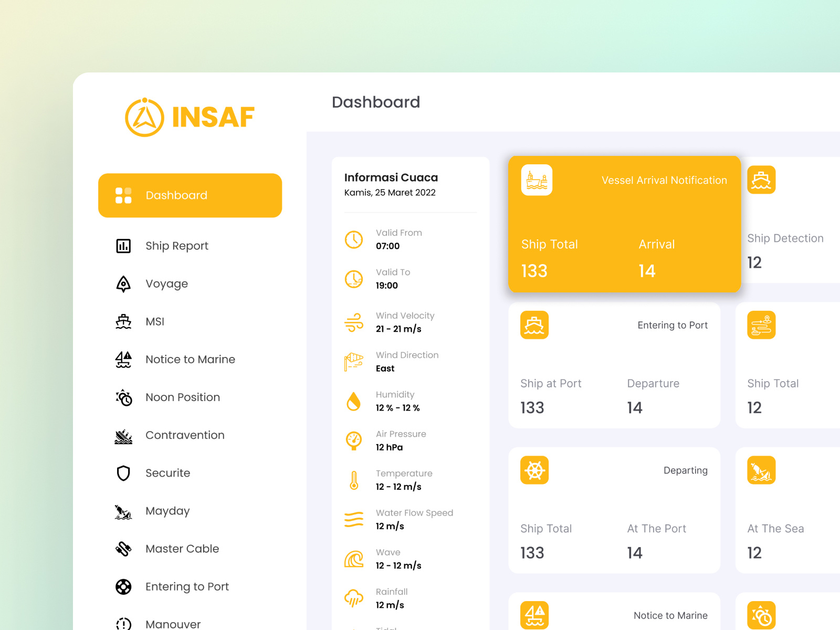The height and width of the screenshot is (630, 840).
Task: Click the Dashboard page heading
Action: 376,102
